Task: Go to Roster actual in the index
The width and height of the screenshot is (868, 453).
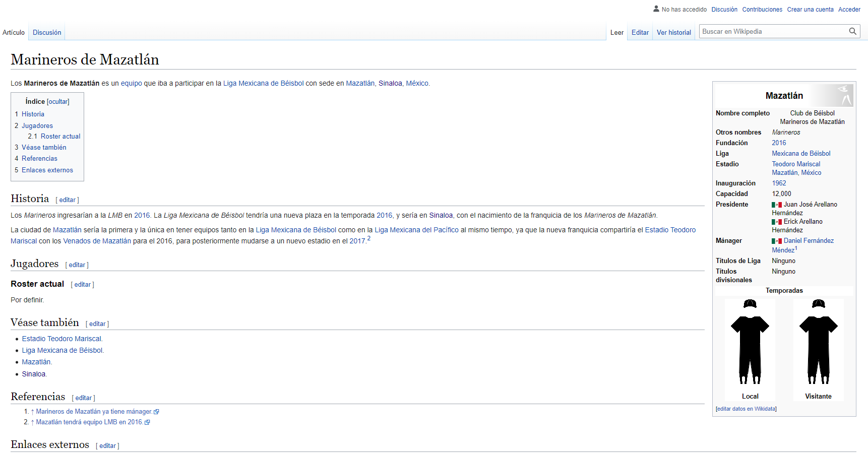Action: point(60,137)
